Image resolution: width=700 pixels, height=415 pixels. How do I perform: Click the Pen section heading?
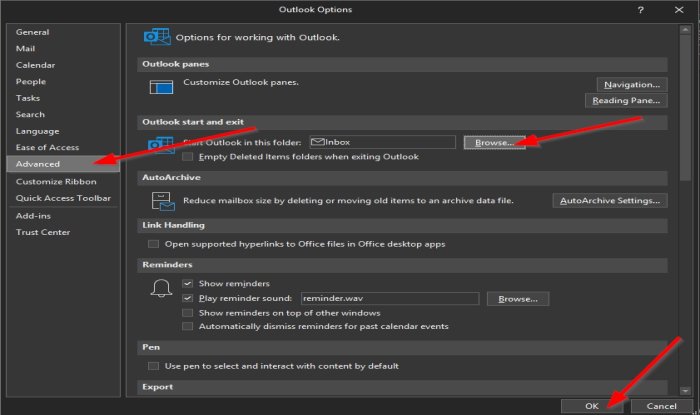point(151,347)
